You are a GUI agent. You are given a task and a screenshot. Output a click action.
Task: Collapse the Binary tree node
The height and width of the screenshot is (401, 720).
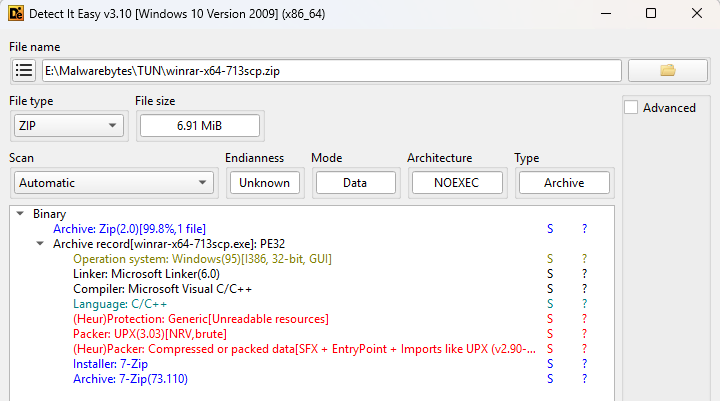(x=21, y=214)
